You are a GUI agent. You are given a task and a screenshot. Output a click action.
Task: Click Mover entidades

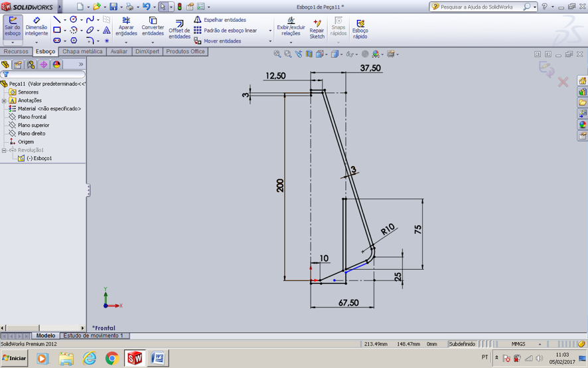click(x=218, y=41)
